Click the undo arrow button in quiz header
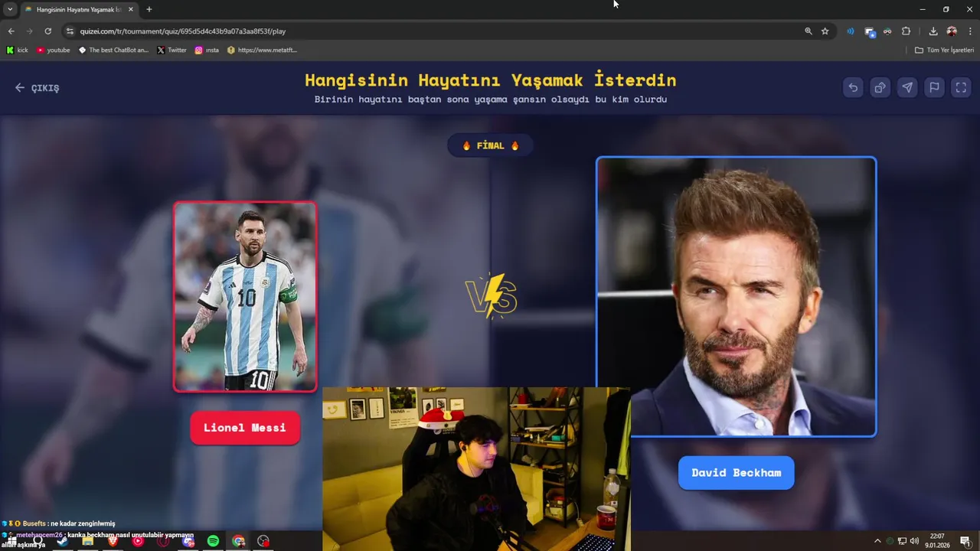Viewport: 980px width, 551px height. pos(853,87)
